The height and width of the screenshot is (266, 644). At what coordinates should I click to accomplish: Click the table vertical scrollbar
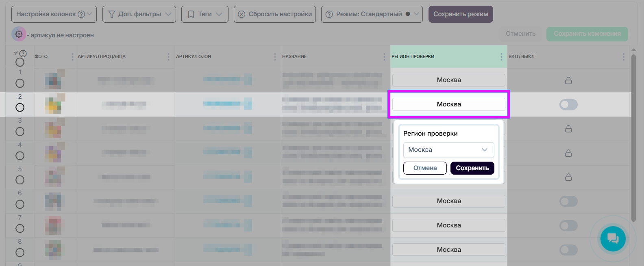(633, 138)
